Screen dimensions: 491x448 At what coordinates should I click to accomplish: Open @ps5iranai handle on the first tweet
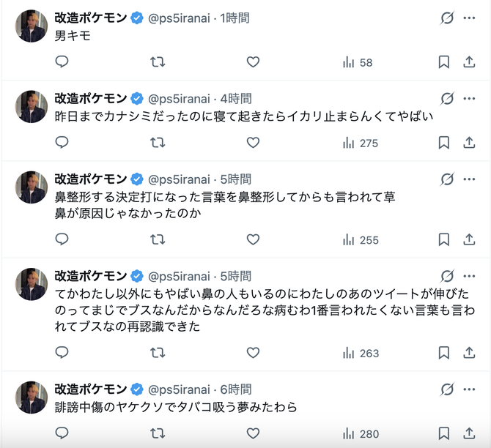(179, 18)
